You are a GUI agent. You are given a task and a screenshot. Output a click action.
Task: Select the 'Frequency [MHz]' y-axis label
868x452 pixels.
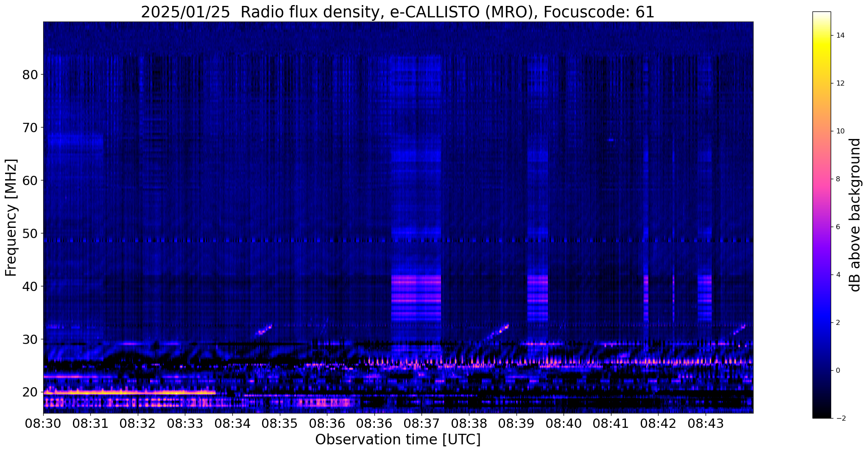pyautogui.click(x=11, y=218)
